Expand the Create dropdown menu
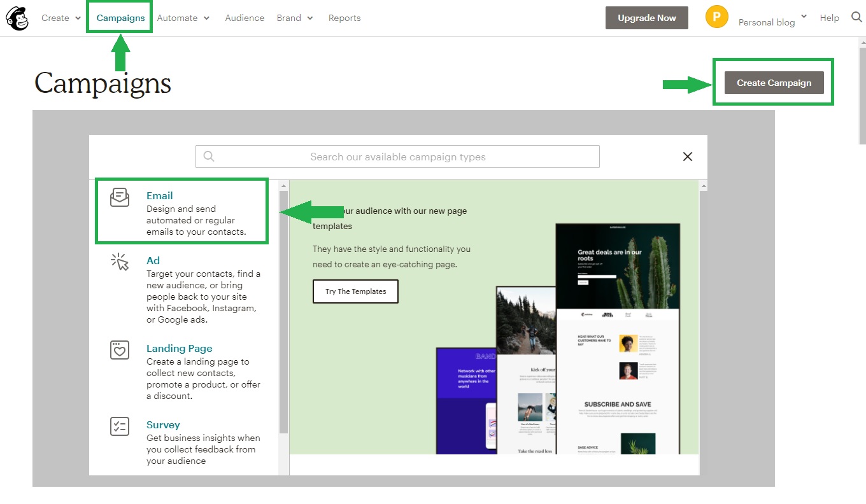Screen dimensions: 866x504 click(x=61, y=18)
